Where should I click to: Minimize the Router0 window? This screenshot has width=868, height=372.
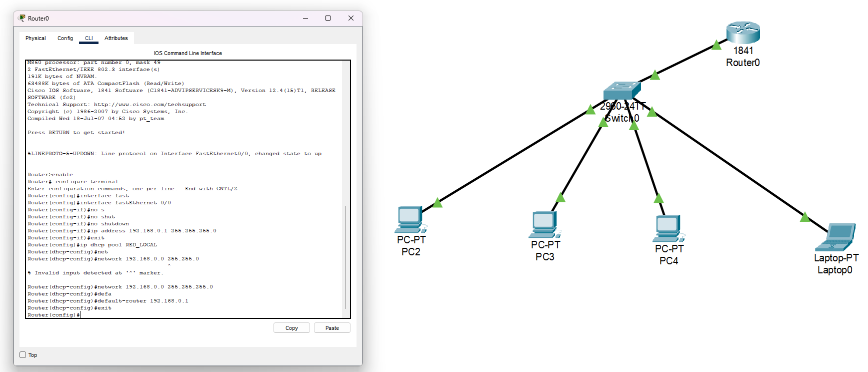[305, 18]
